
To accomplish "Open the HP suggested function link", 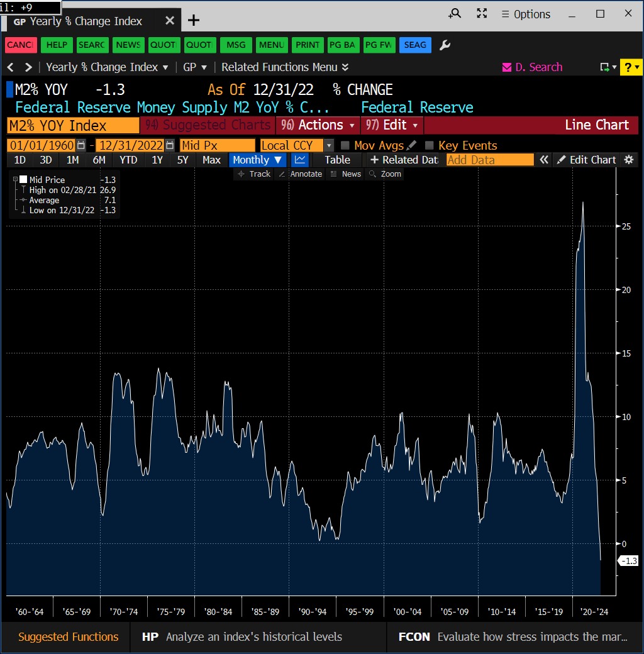I will tap(242, 637).
